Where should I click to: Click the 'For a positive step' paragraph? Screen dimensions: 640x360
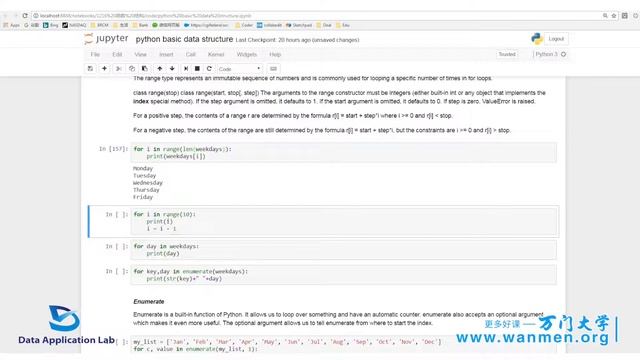[x=292, y=116]
